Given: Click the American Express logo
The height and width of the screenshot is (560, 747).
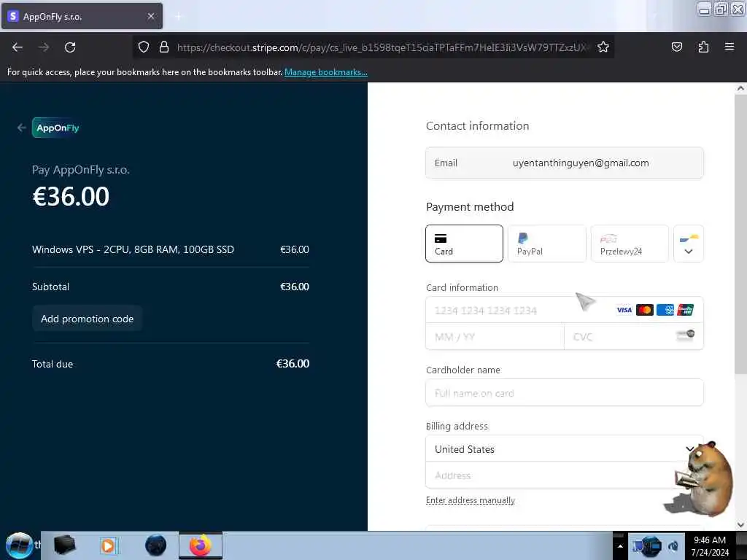Looking at the screenshot, I should [665, 310].
